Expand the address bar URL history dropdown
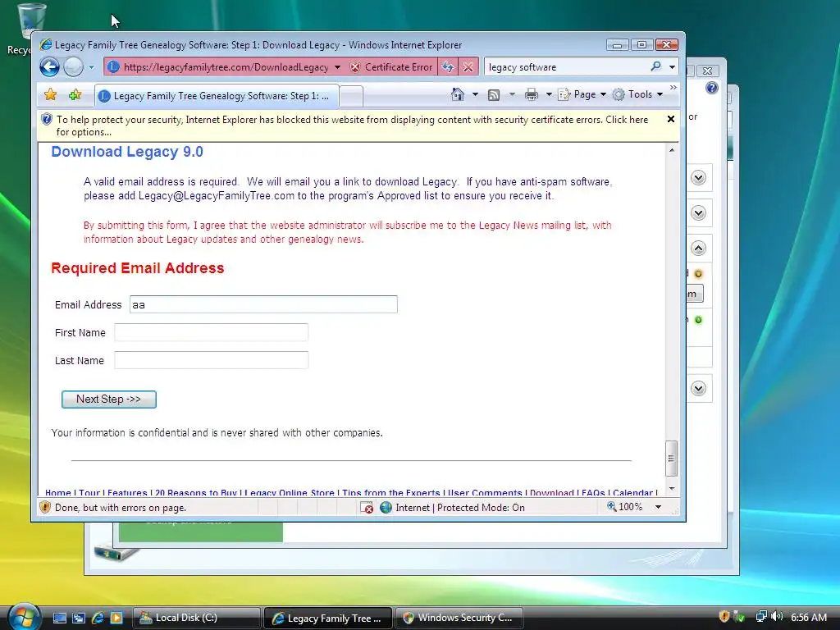840x630 pixels. point(337,67)
